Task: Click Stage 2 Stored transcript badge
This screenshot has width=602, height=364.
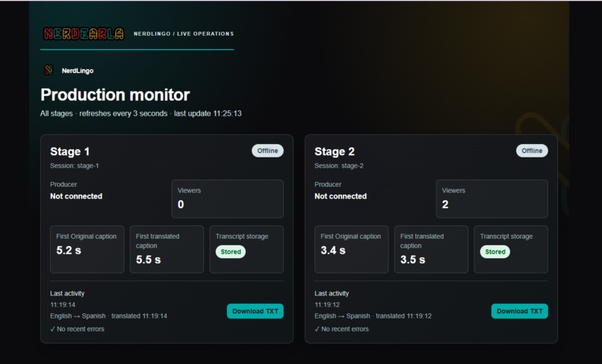Action: [495, 251]
